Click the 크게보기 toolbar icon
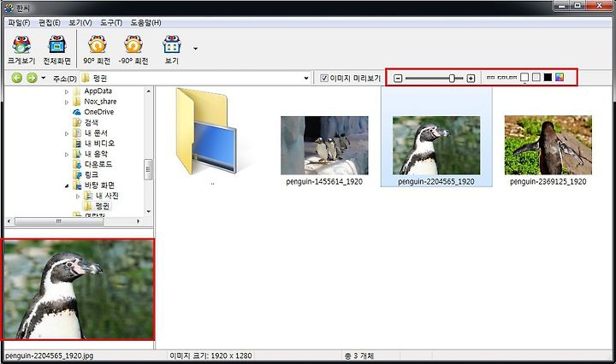The height and width of the screenshot is (364, 616). pos(21,50)
